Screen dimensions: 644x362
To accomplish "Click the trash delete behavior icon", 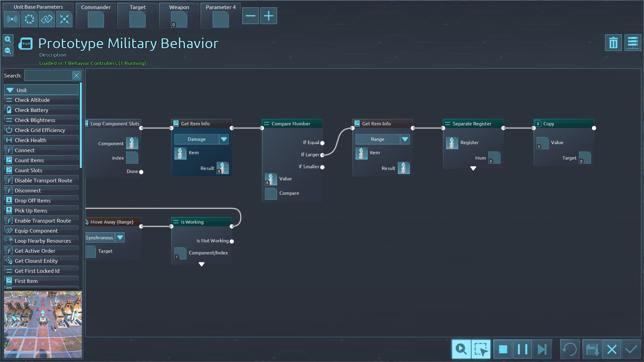I will point(613,43).
